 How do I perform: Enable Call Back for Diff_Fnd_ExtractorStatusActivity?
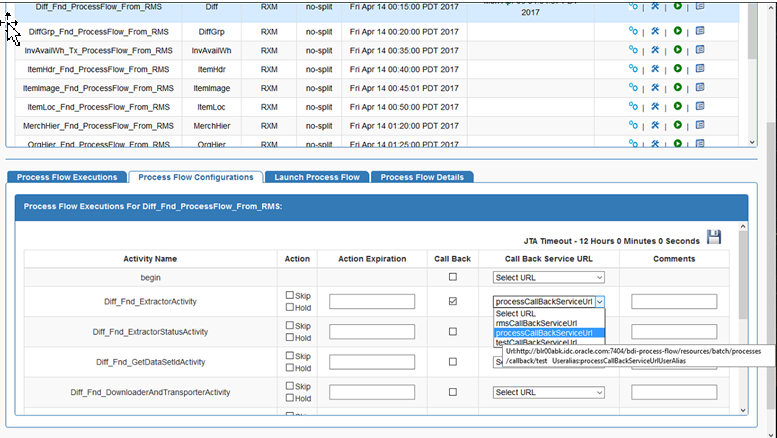452,331
